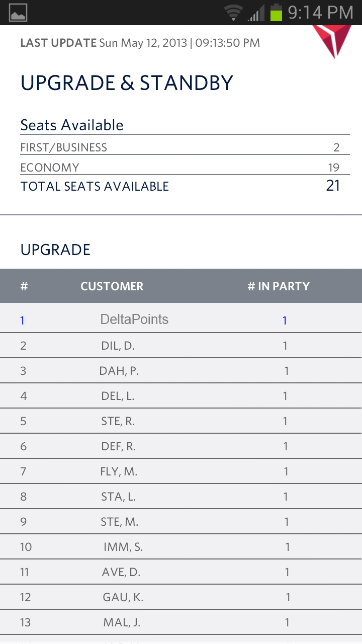Tap the Last Update timestamp text

tap(140, 43)
